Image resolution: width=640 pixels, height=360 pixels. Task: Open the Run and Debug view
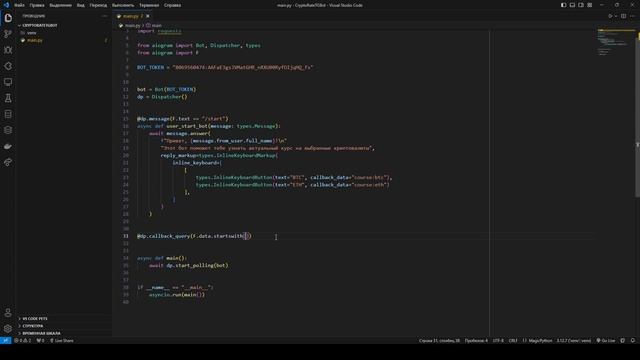pos(8,50)
